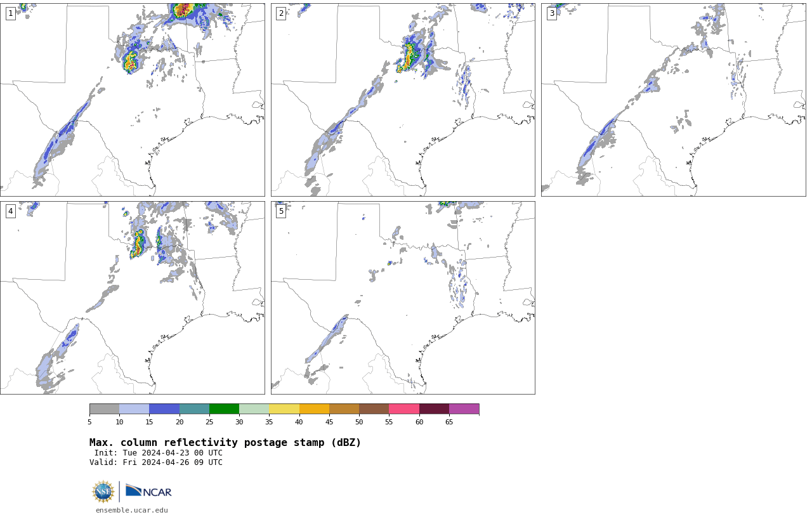Click the colorbar tick label 5
Screen dimensions: 812x517
coord(89,422)
